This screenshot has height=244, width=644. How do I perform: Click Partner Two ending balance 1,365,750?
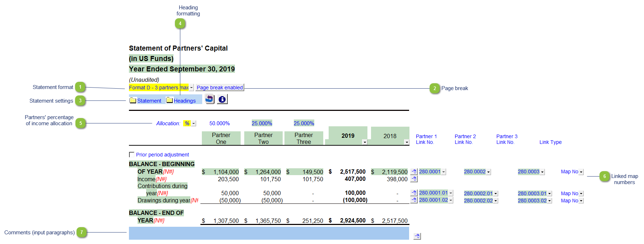[268, 221]
